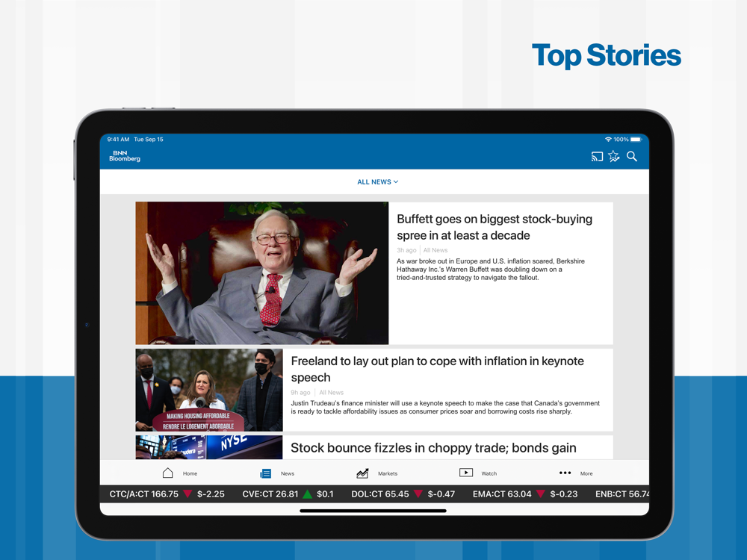Viewport: 747px width, 560px height.
Task: Tap the Markets chart icon
Action: 362,473
